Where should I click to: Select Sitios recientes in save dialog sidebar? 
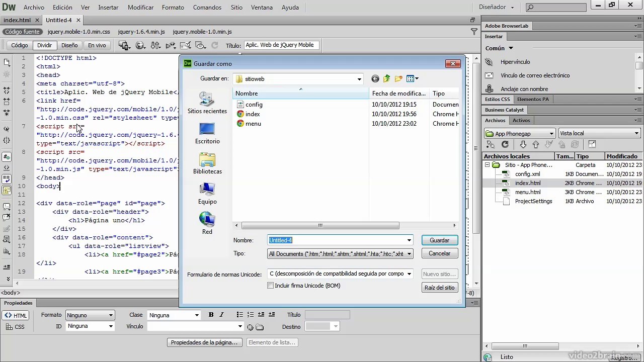(x=207, y=103)
